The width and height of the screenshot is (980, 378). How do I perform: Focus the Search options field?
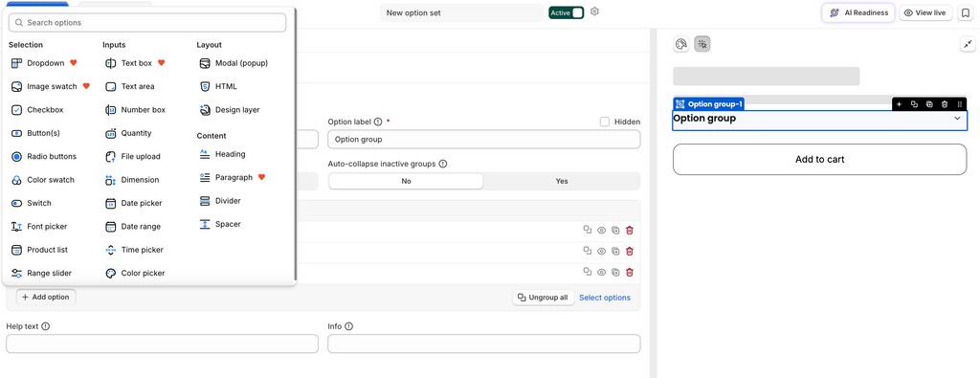click(x=147, y=23)
